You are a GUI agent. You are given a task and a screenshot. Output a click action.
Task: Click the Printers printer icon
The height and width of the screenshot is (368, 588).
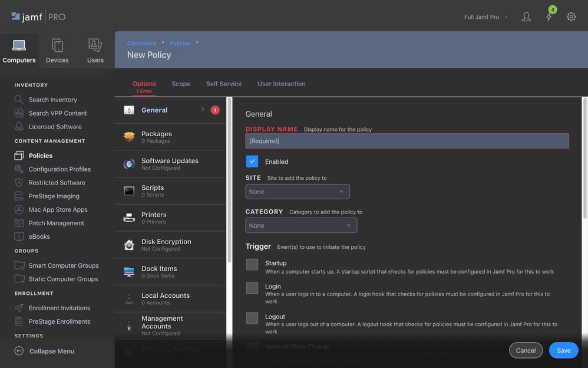click(129, 218)
